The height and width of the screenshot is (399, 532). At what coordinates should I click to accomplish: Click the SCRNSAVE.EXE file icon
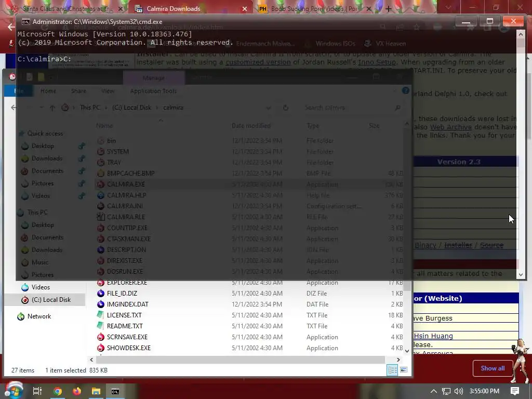pyautogui.click(x=100, y=337)
